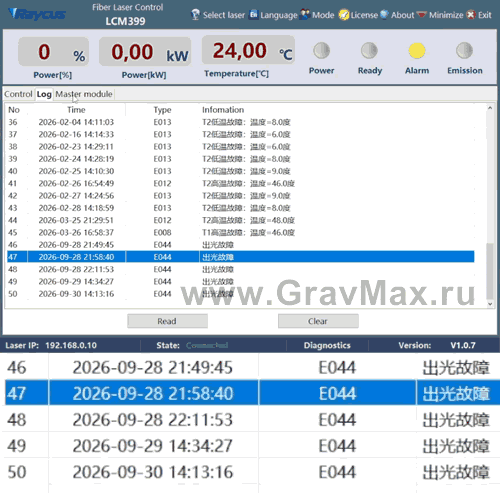Select the Log tab

[44, 94]
